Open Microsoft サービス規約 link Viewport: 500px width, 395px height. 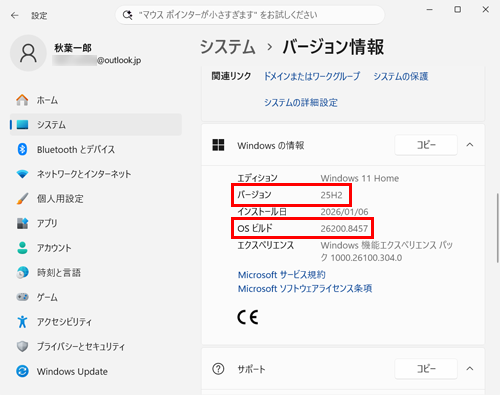[282, 275]
